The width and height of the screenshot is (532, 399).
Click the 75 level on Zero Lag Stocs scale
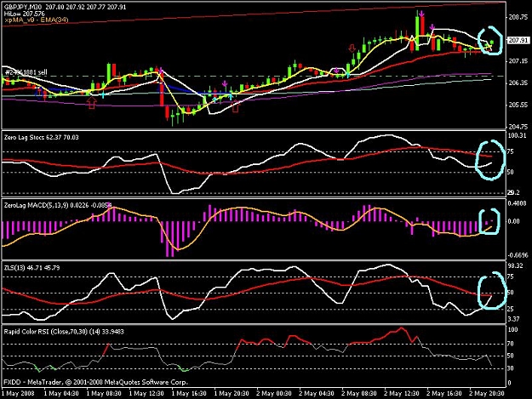[512, 152]
